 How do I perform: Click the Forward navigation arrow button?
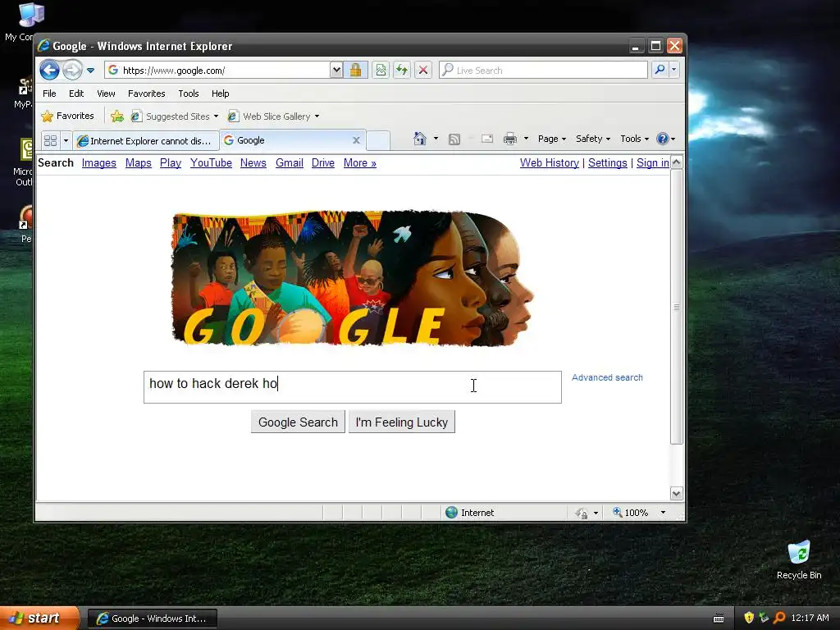point(72,71)
